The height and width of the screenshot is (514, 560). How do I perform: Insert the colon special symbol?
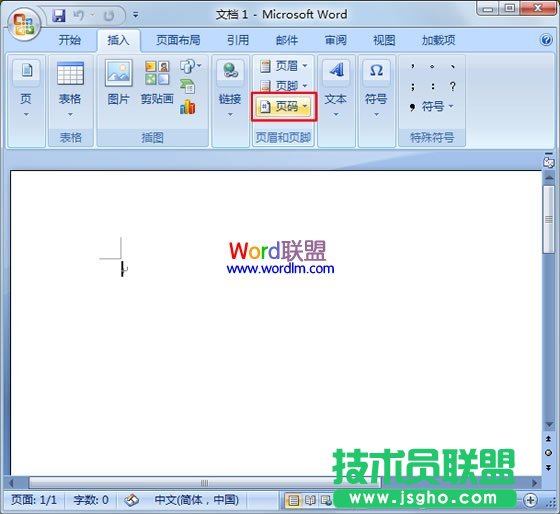[432, 86]
